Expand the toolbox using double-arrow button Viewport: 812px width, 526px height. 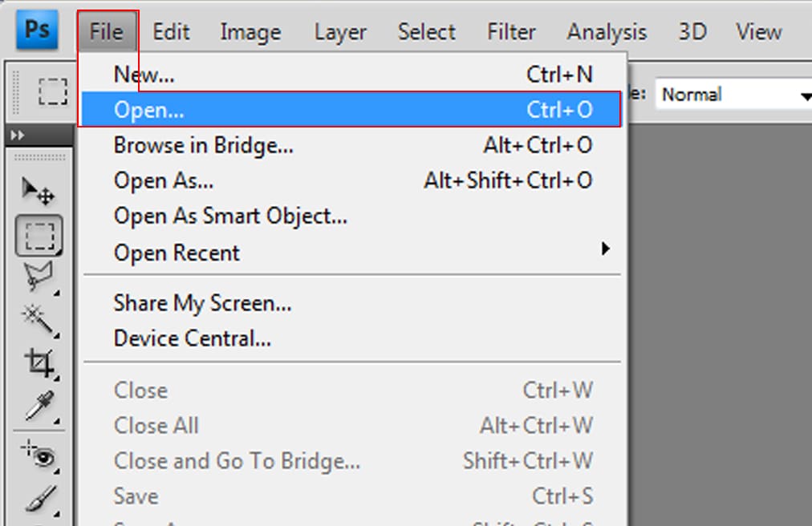tap(18, 136)
